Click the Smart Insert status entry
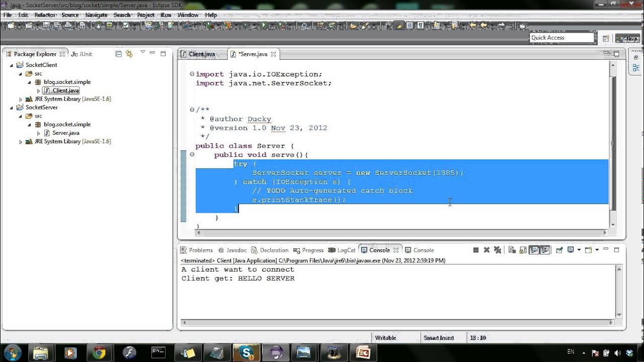The width and height of the screenshot is (644, 362). coord(439,338)
